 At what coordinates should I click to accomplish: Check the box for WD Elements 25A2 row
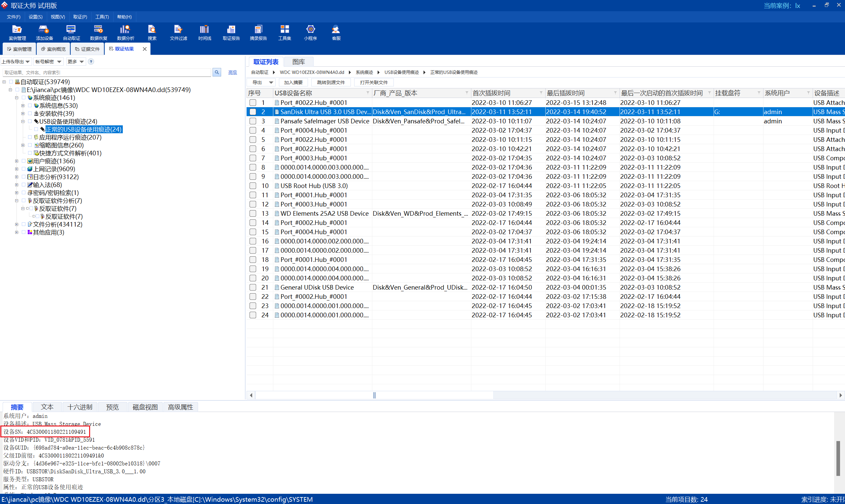tap(253, 214)
